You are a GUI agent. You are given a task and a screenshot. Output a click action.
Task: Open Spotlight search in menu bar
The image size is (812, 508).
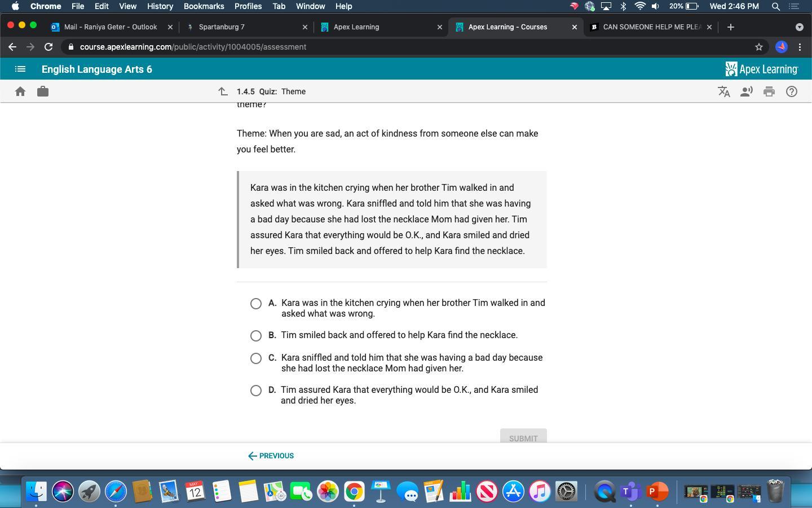tap(776, 6)
